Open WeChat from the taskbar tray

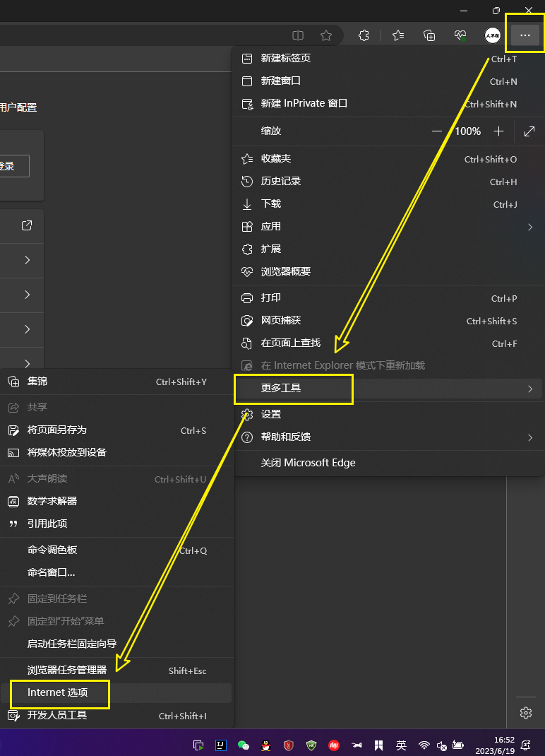tap(244, 745)
